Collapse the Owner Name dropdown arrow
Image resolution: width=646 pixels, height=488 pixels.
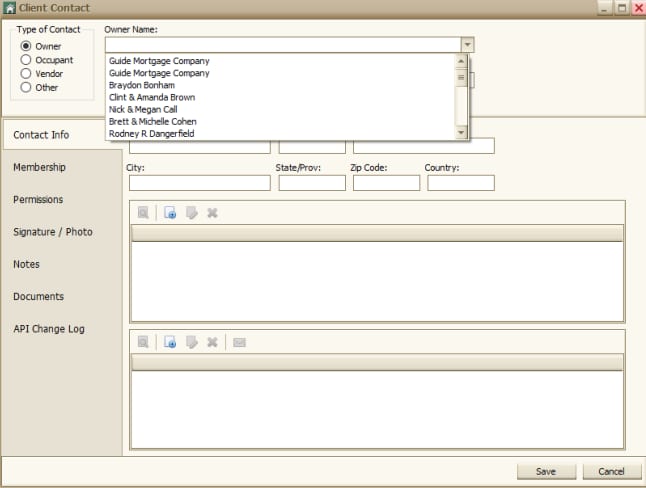(467, 45)
